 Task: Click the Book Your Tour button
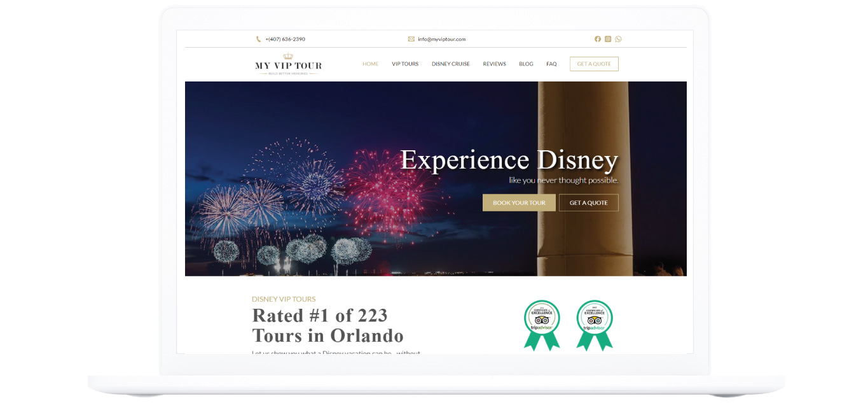pos(519,202)
